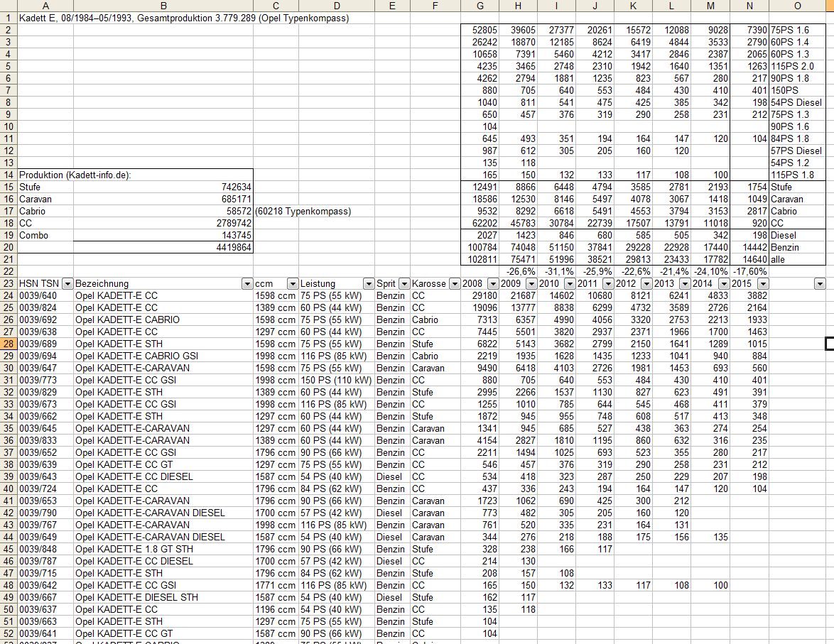Click the column O header
Viewport: 834px width, 644px height.
798,6
